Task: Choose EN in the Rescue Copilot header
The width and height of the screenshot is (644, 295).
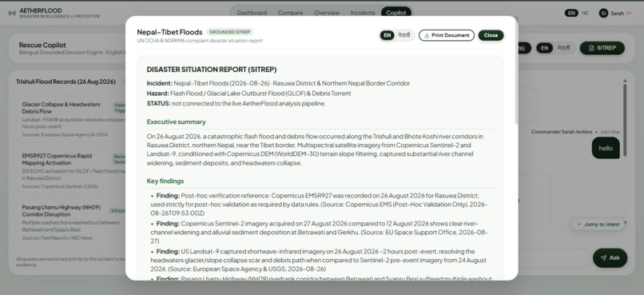Action: [x=544, y=48]
